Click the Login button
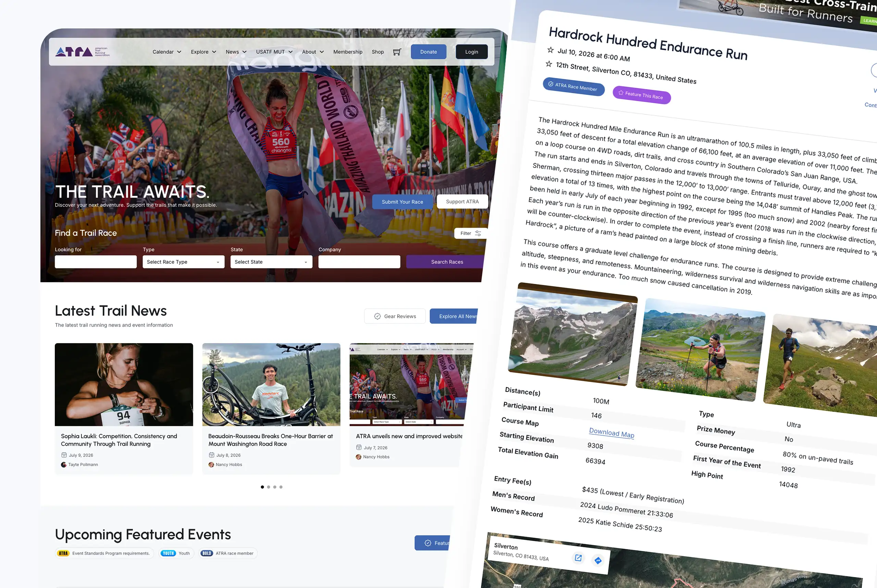This screenshot has height=588, width=877. [471, 52]
